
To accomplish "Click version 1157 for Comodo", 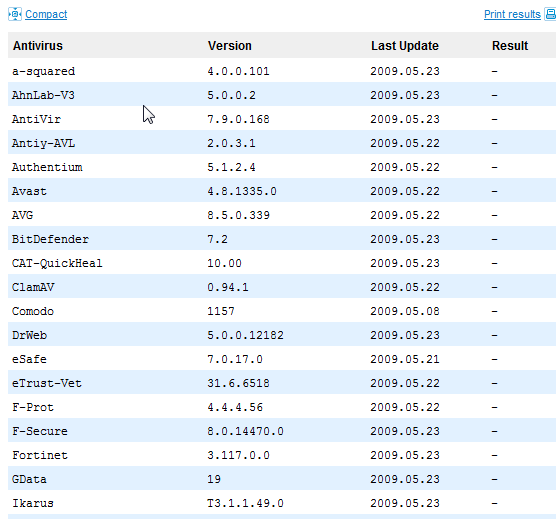I will (221, 311).
